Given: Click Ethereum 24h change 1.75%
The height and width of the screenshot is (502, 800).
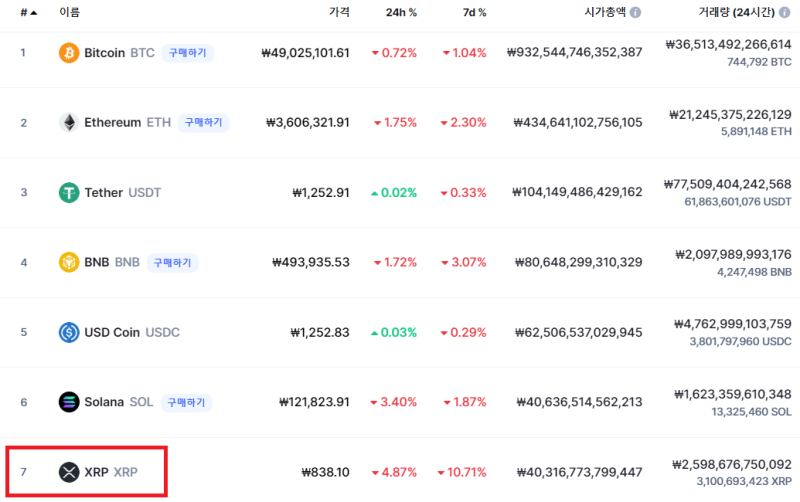Looking at the screenshot, I should pyautogui.click(x=395, y=122).
